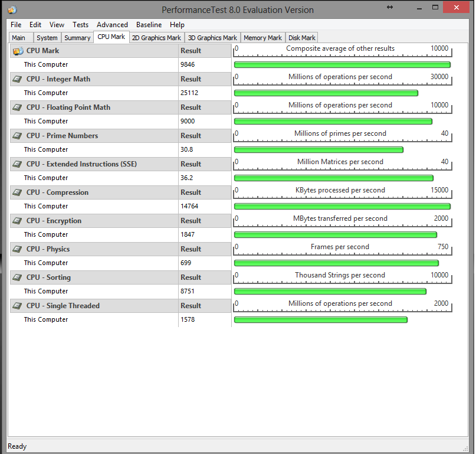Select the 8751 Sorting result
This screenshot has height=454, width=476.
tap(188, 291)
